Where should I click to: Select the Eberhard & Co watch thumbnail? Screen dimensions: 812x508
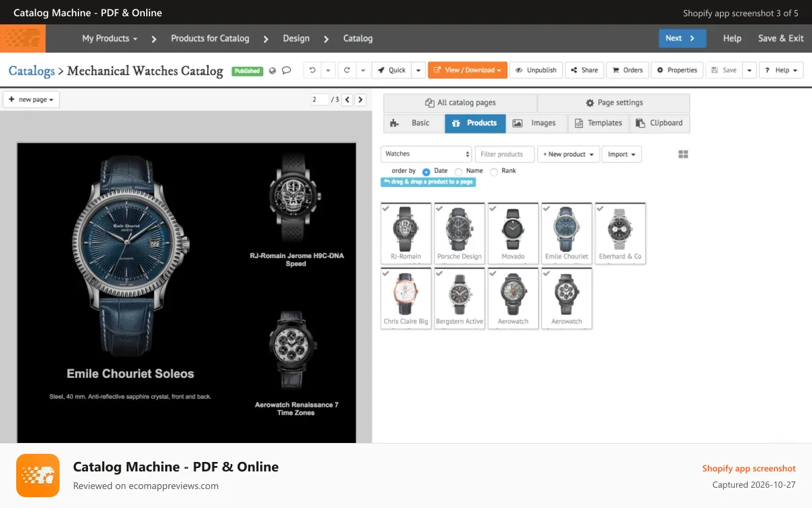pos(620,233)
